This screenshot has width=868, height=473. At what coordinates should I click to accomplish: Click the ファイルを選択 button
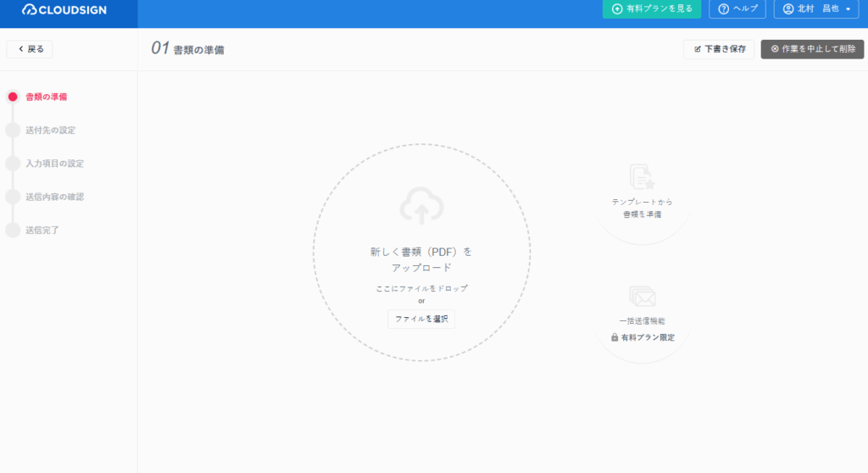(x=421, y=319)
